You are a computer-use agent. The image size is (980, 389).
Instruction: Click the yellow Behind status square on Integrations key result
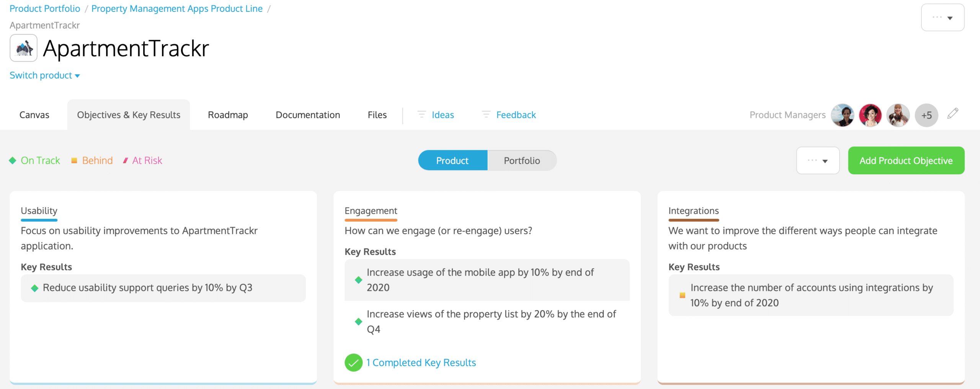click(x=682, y=295)
